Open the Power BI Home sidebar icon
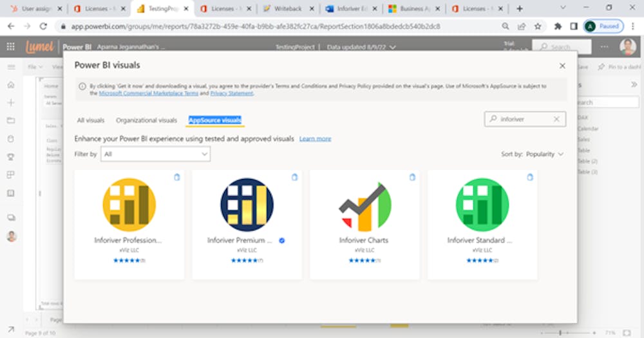The image size is (644, 338). coord(11,84)
